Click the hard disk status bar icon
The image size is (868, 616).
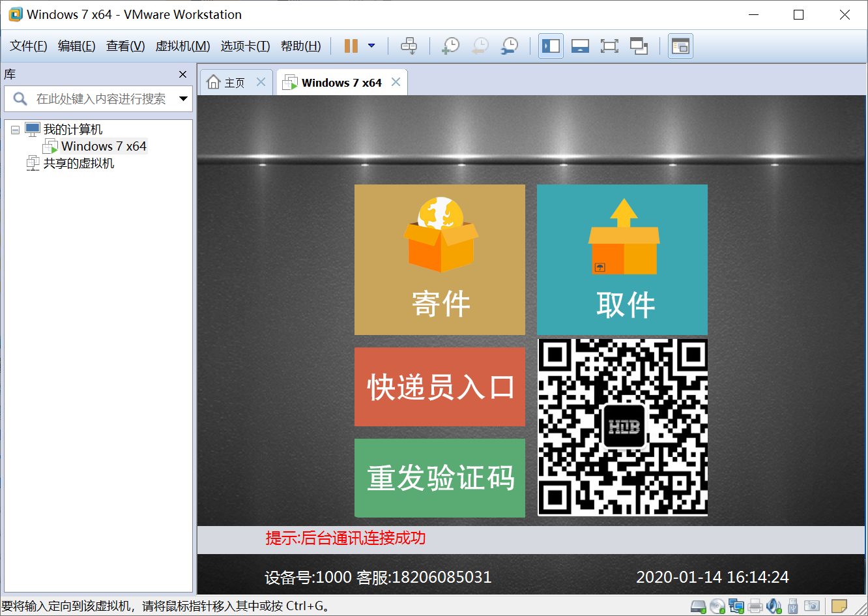[x=699, y=607]
